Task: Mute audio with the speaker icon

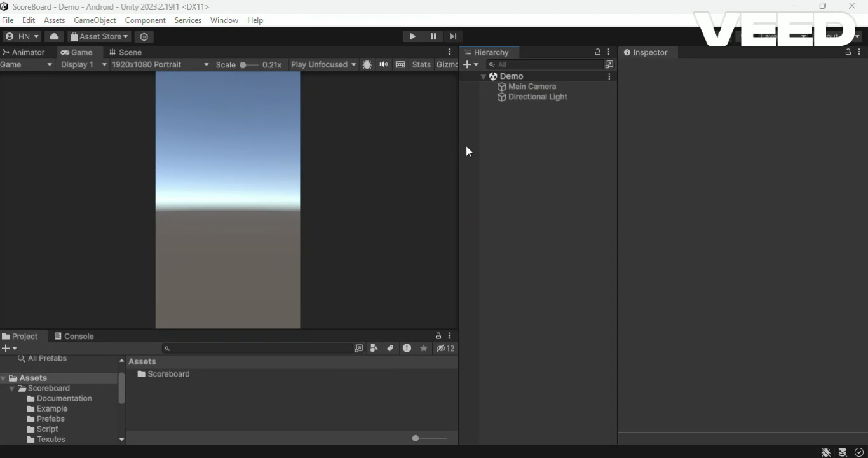Action: [384, 64]
